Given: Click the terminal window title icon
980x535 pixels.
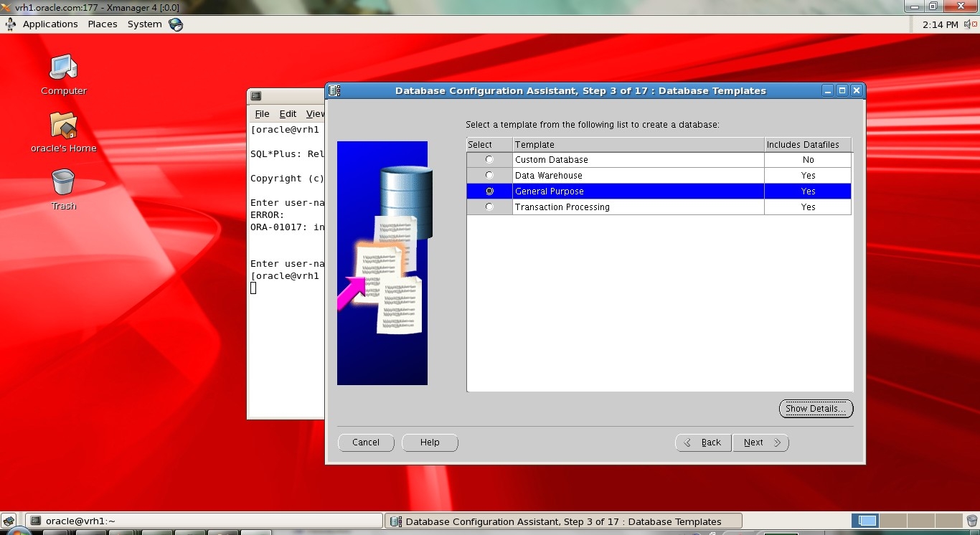Looking at the screenshot, I should point(256,96).
